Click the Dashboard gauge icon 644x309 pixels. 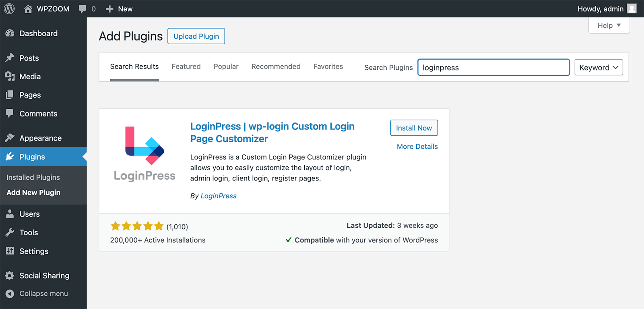pyautogui.click(x=10, y=33)
